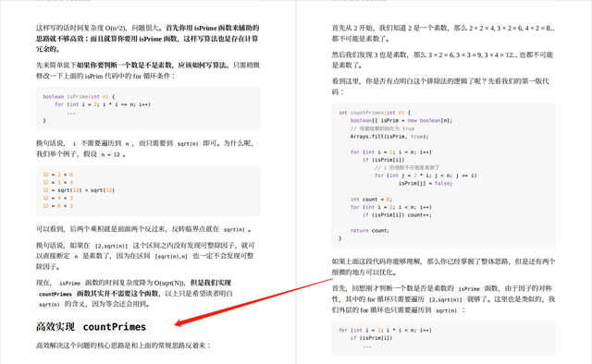Click the code line "int countPrimes(int n) {"

click(375, 113)
